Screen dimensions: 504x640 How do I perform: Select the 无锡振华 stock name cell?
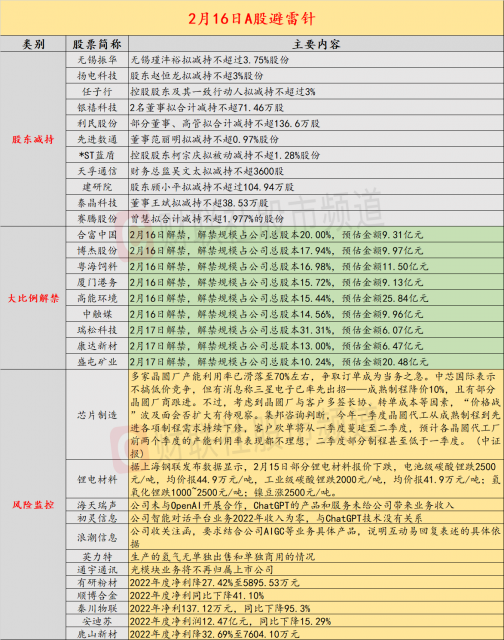coord(97,60)
